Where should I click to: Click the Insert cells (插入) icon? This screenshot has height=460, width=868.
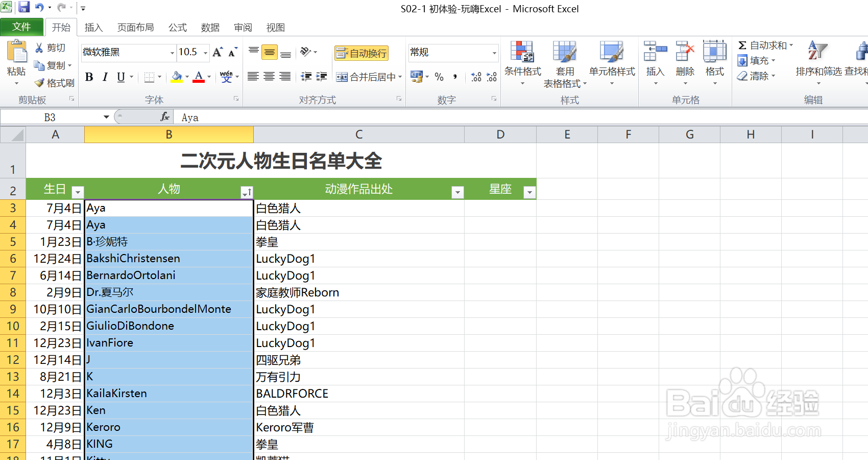[x=655, y=51]
